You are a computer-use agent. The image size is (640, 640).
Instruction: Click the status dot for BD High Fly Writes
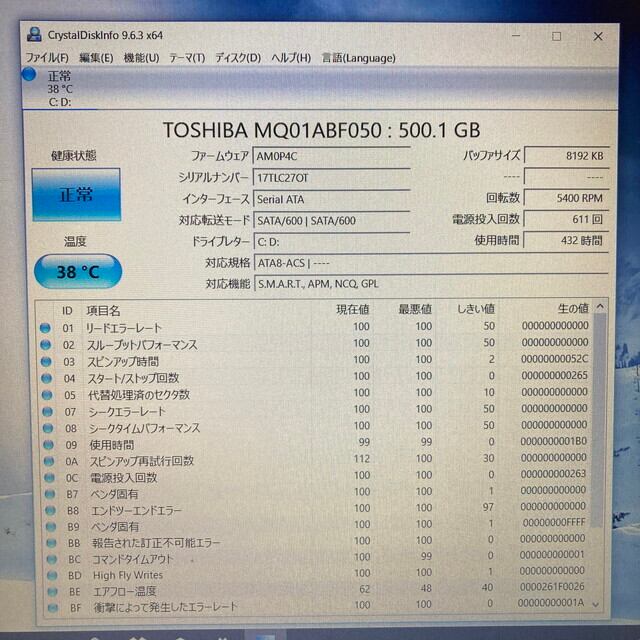pos(51,575)
